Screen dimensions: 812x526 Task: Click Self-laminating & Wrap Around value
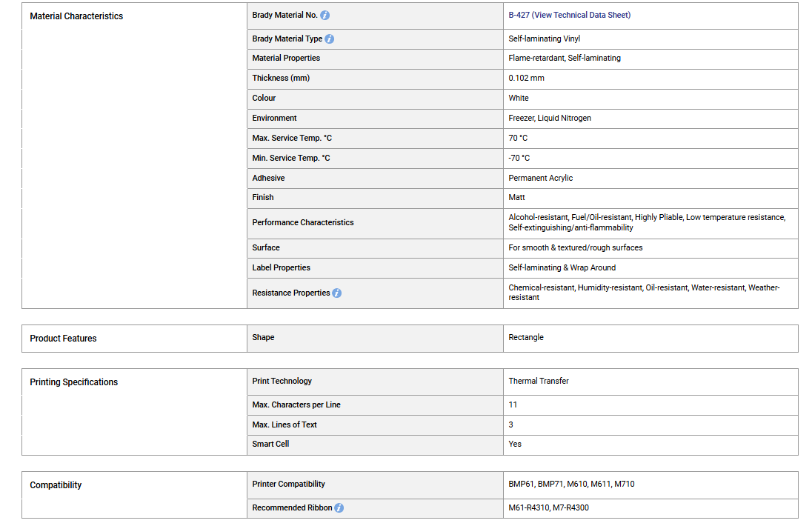(562, 267)
